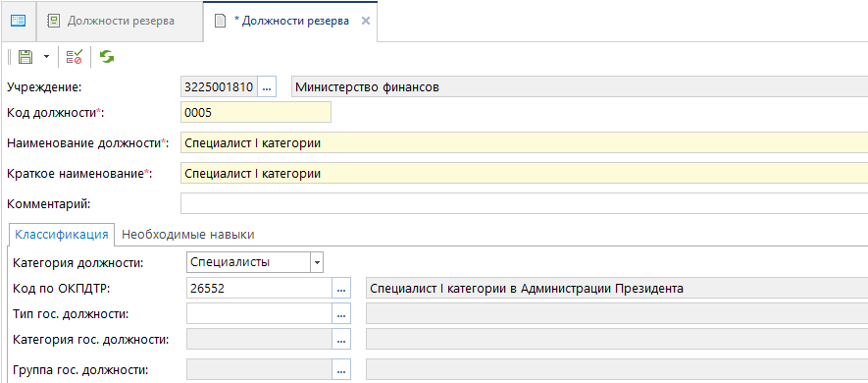The height and width of the screenshot is (383, 868).
Task: Click the Наименование должности input field
Action: click(x=524, y=143)
